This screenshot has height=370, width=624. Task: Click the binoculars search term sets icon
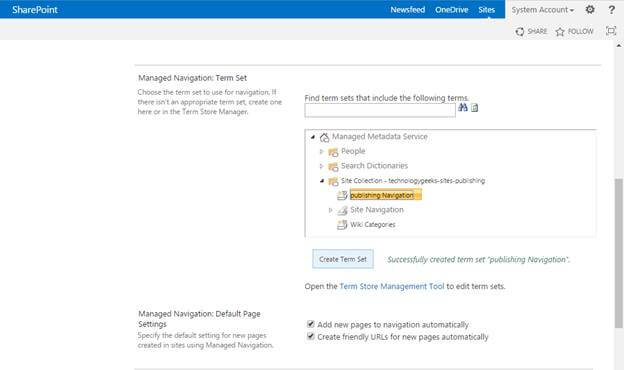(462, 107)
